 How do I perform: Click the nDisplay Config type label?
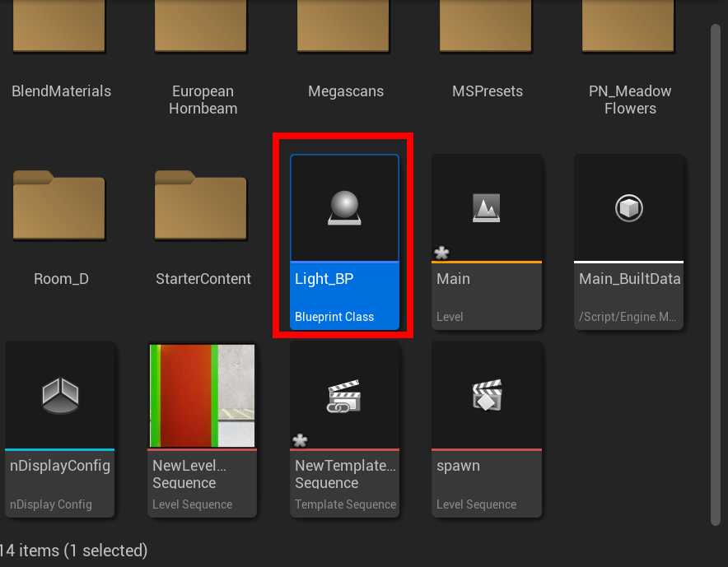51,504
